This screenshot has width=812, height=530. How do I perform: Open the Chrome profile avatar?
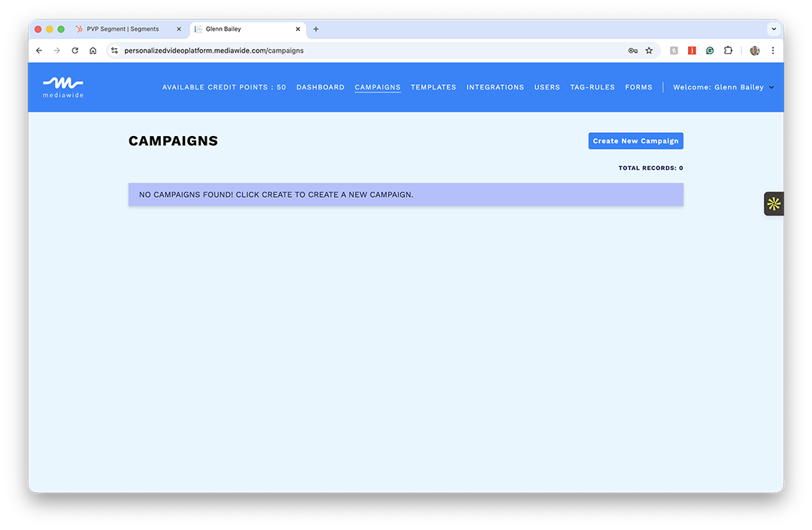click(x=755, y=50)
